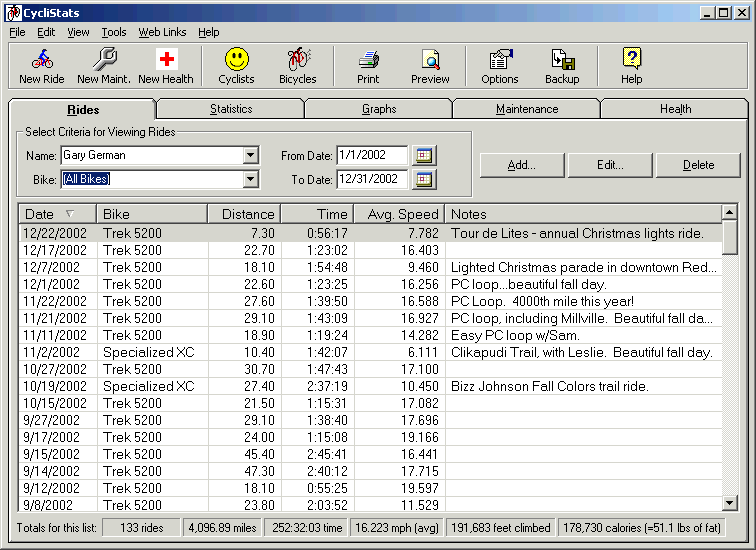Open calendar picker for To Date
756x550 pixels.
click(x=424, y=179)
